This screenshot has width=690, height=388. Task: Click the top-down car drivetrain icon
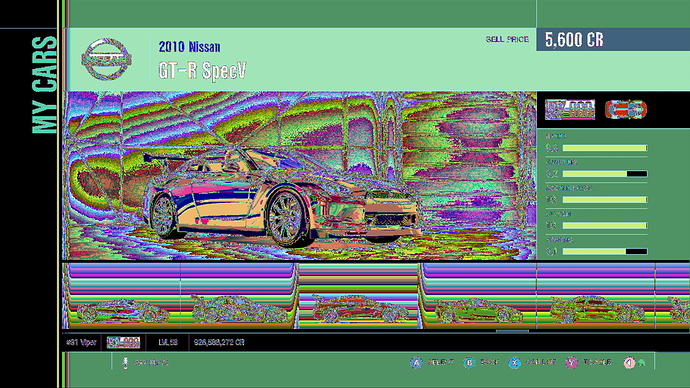pyautogui.click(x=626, y=110)
